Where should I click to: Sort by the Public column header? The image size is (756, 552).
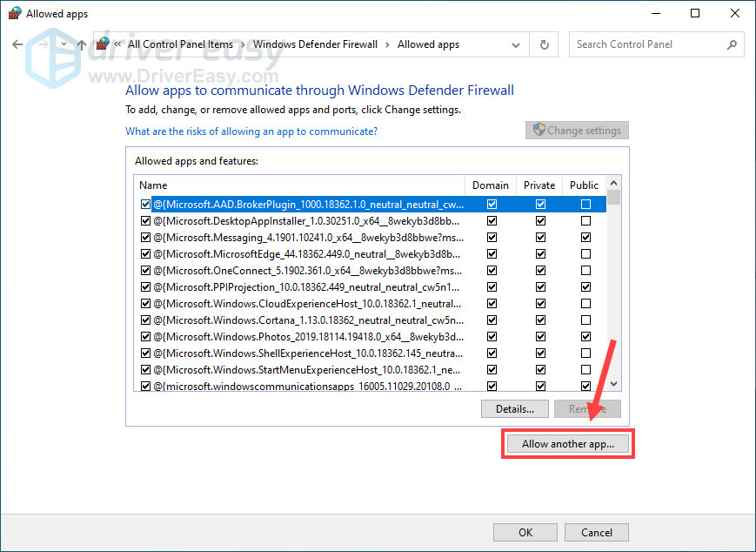(584, 185)
